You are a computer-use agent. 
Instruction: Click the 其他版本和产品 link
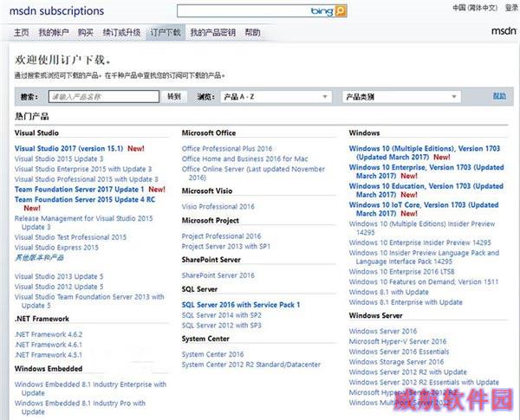pyautogui.click(x=39, y=257)
